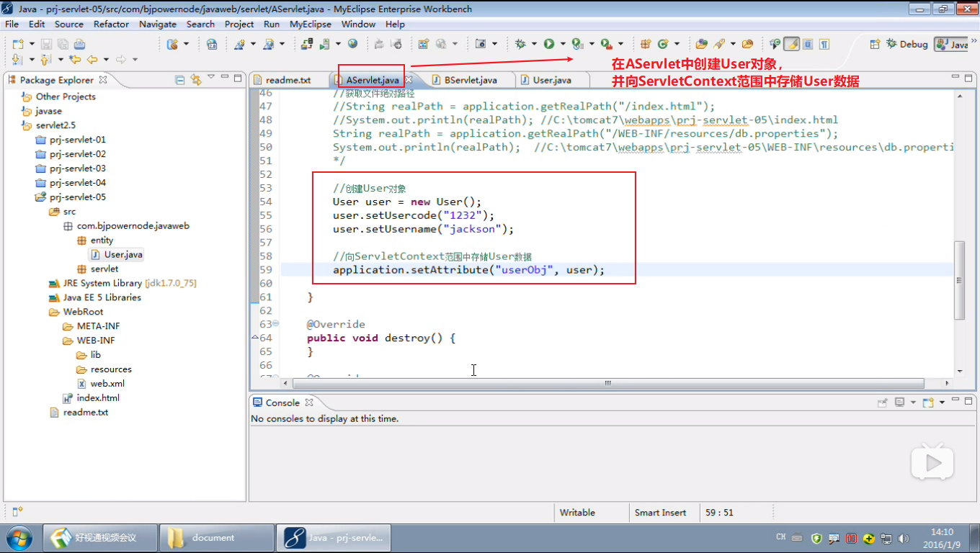Open the Window menu

point(358,24)
